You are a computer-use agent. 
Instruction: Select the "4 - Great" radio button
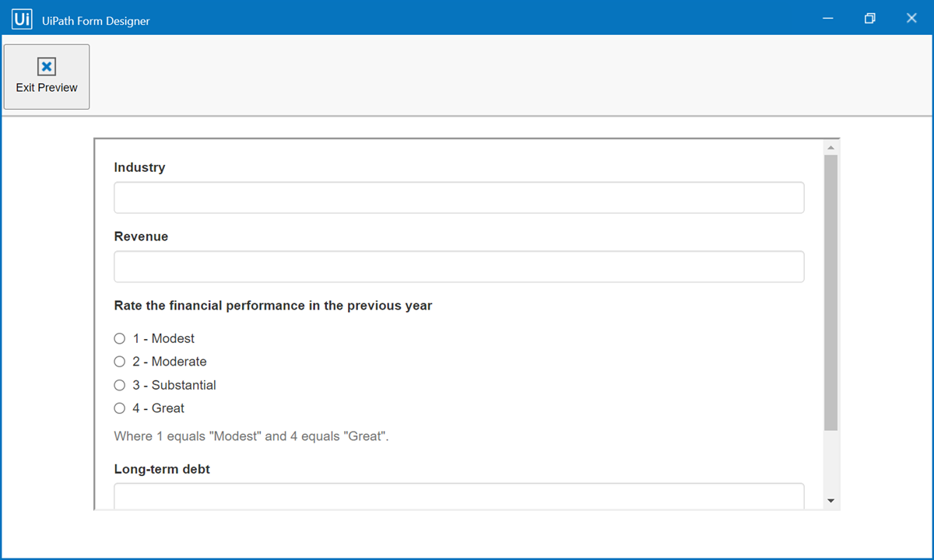pyautogui.click(x=119, y=408)
